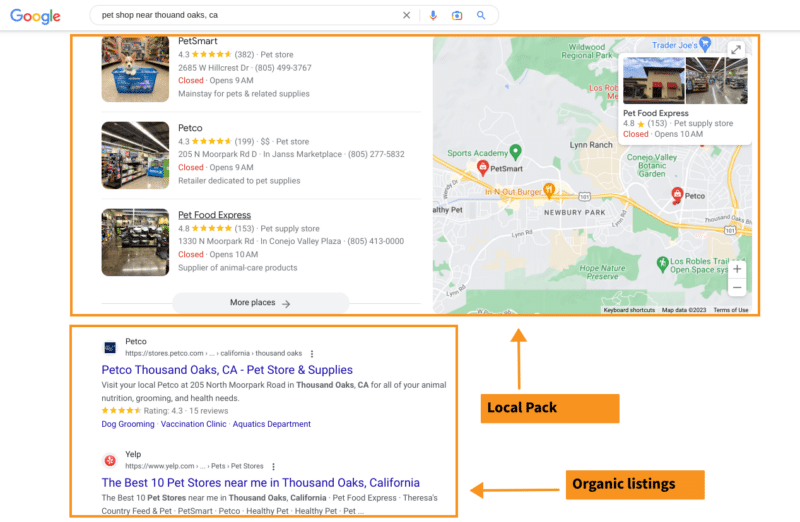Open Petco Thousand Oaks, CA organic result
Image resolution: width=800 pixels, height=522 pixels.
227,369
